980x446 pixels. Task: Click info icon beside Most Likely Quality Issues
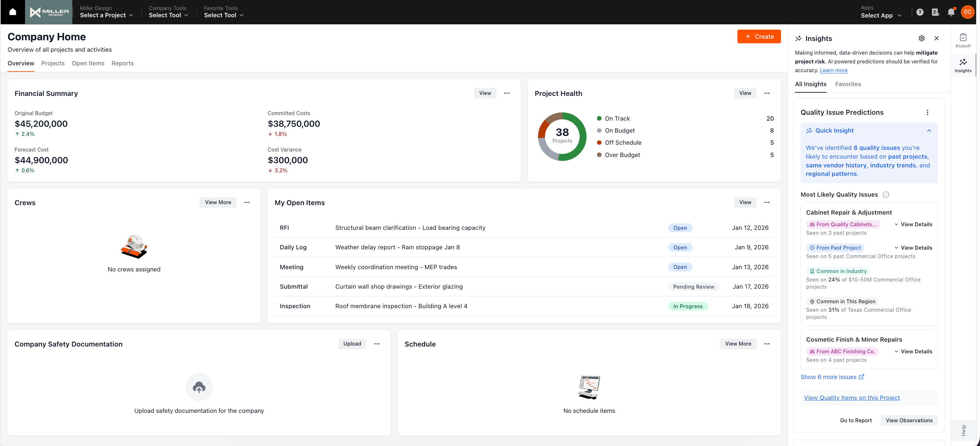[x=886, y=195]
